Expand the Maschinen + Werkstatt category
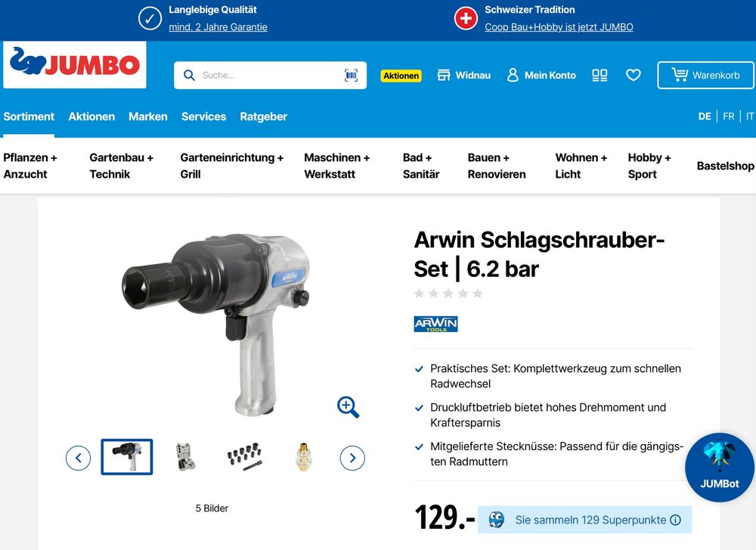This screenshot has height=550, width=756. 336,166
